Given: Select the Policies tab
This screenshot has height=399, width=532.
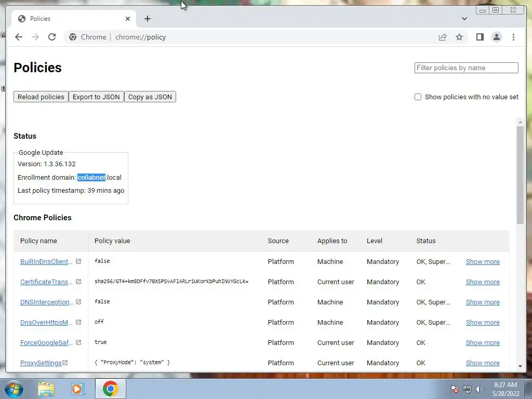Looking at the screenshot, I should [74, 19].
